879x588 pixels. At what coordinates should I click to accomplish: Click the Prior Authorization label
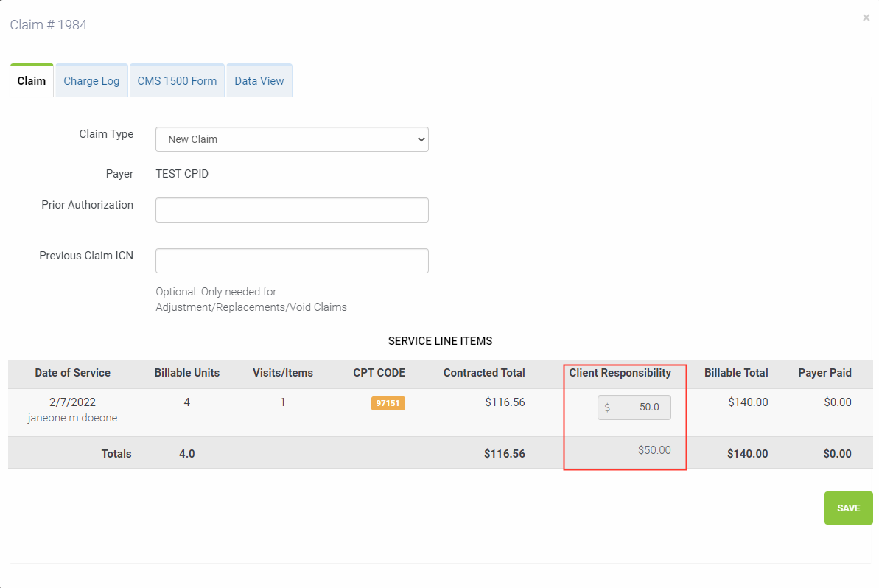click(87, 205)
